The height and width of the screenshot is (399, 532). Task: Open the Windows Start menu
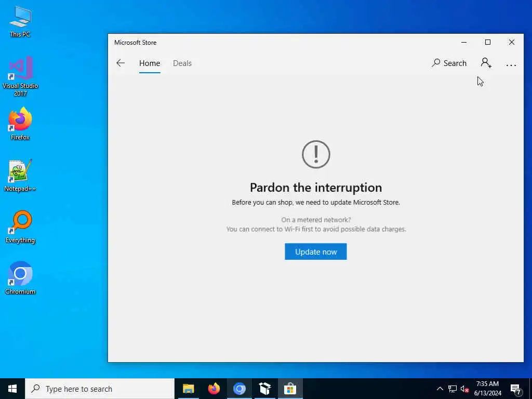click(x=12, y=389)
